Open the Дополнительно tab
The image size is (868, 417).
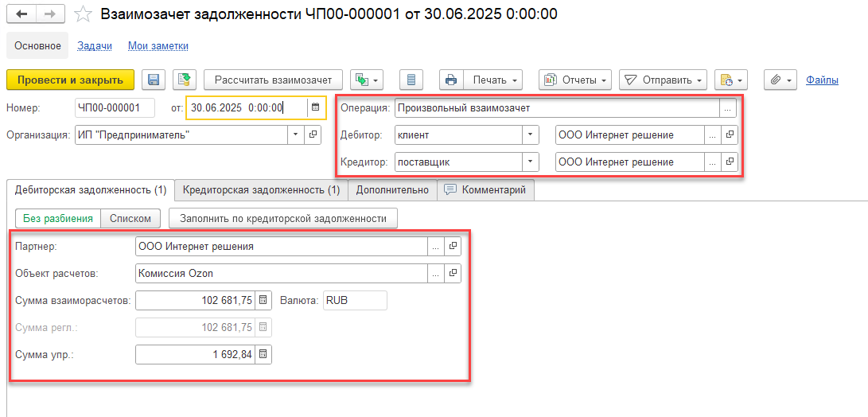point(392,190)
